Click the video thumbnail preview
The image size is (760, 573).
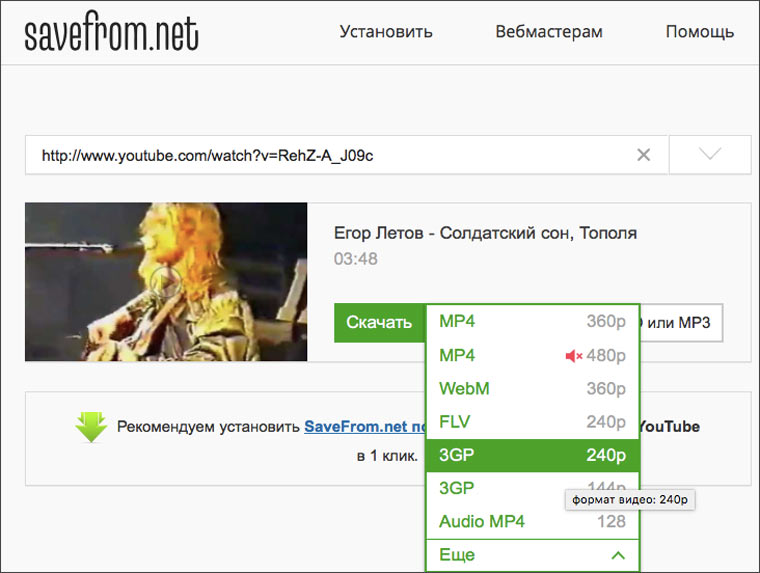pos(166,282)
